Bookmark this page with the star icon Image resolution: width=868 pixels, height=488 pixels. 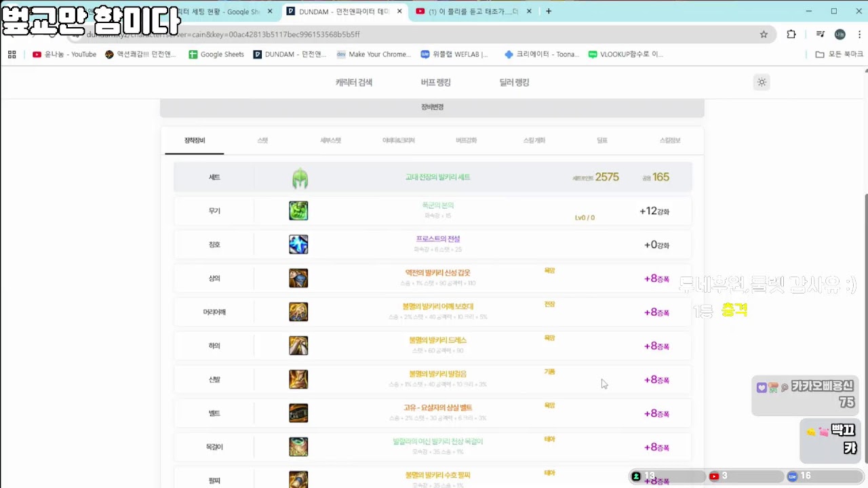[x=764, y=35]
